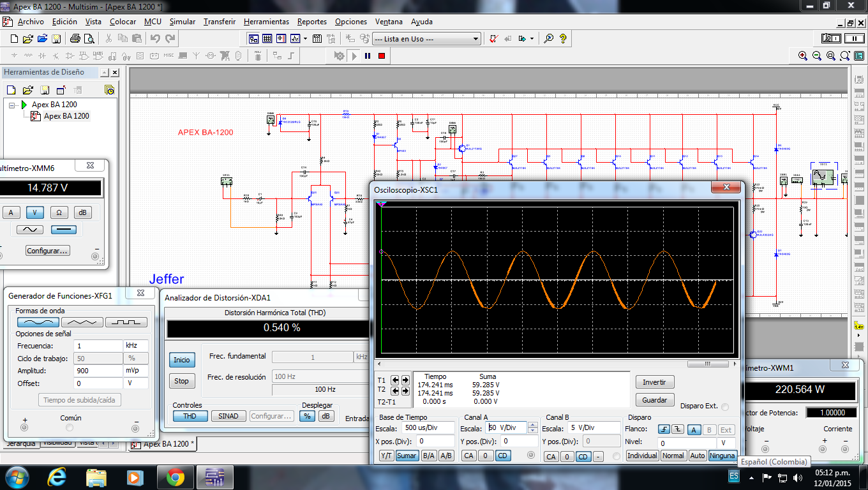Click the Print Preview icon

point(89,38)
